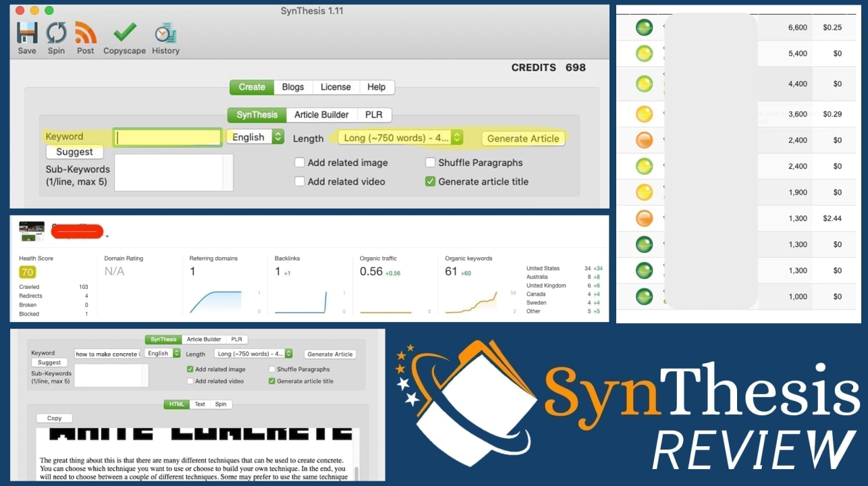This screenshot has width=868, height=486.
Task: Click the green dot in the 1,000 row
Action: [x=645, y=296]
